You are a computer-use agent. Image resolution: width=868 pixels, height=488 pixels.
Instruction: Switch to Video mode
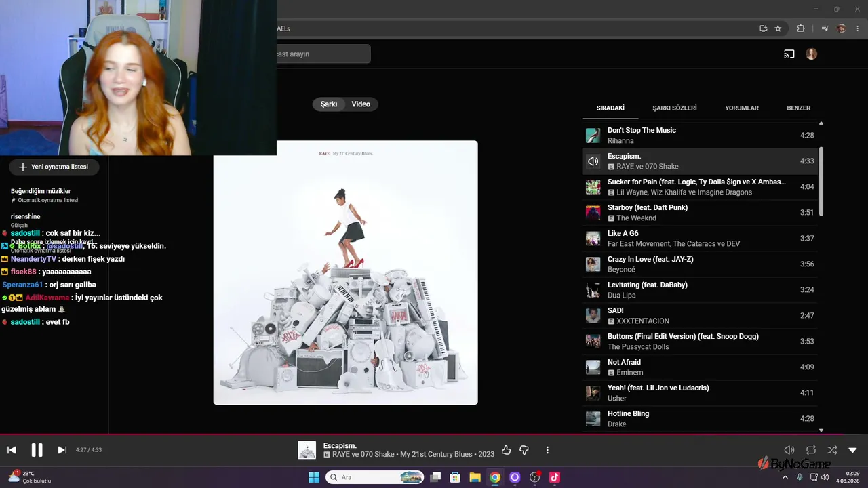tap(361, 104)
